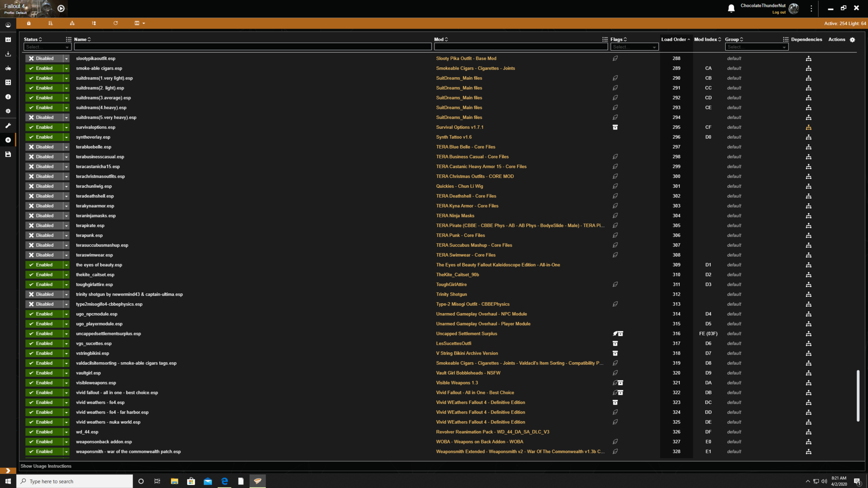Open the Dashboard from the sidebar
The width and height of the screenshot is (868, 488).
pos(8,25)
